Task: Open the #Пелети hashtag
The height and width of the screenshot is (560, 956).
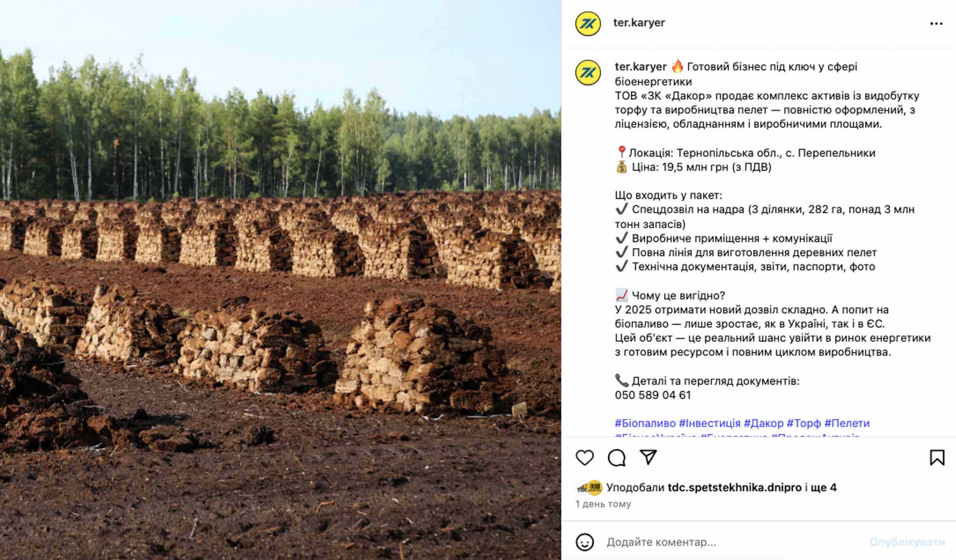Action: tap(847, 423)
